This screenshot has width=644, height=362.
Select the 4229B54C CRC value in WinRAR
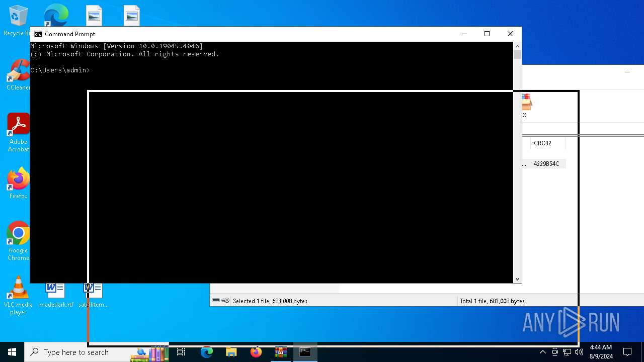point(546,164)
